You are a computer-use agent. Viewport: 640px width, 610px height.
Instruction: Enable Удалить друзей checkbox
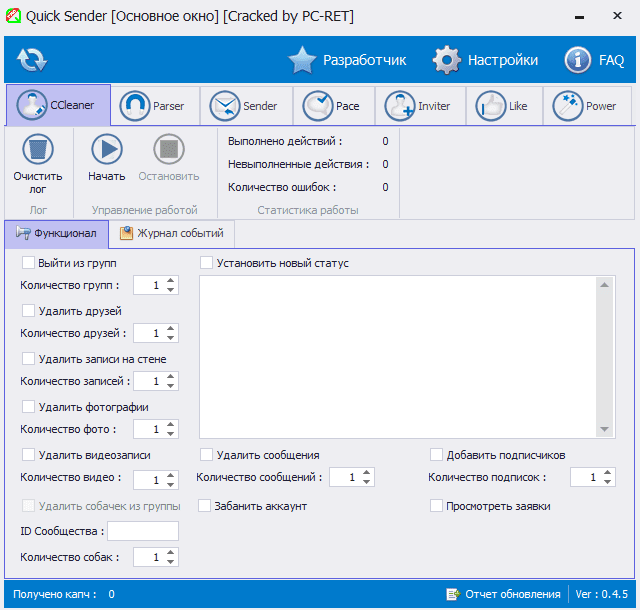pos(28,311)
